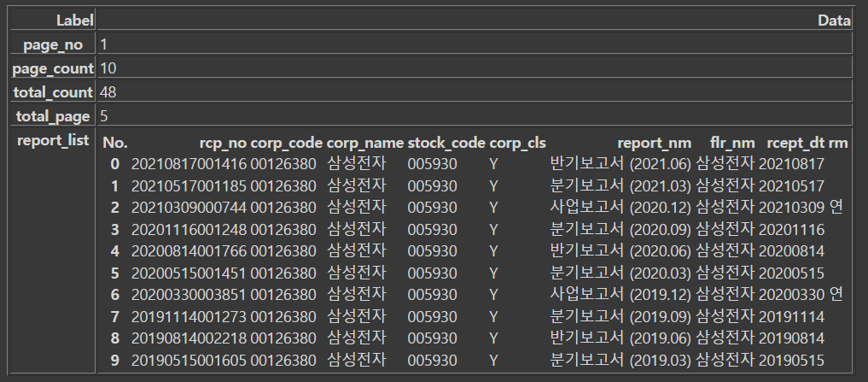Select receipt date 20200814
The height and width of the screenshot is (382, 868).
791,251
